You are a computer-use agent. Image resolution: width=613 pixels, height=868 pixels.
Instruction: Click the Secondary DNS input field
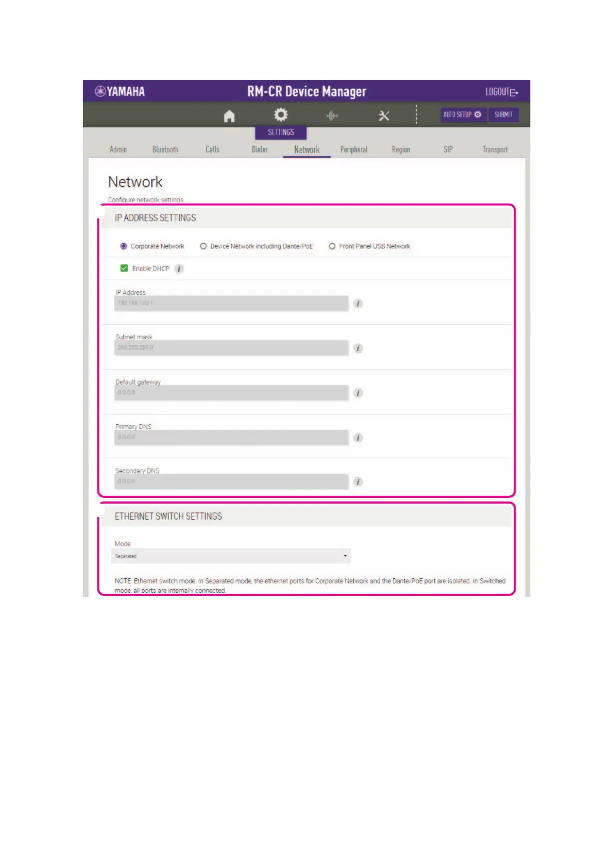point(231,481)
